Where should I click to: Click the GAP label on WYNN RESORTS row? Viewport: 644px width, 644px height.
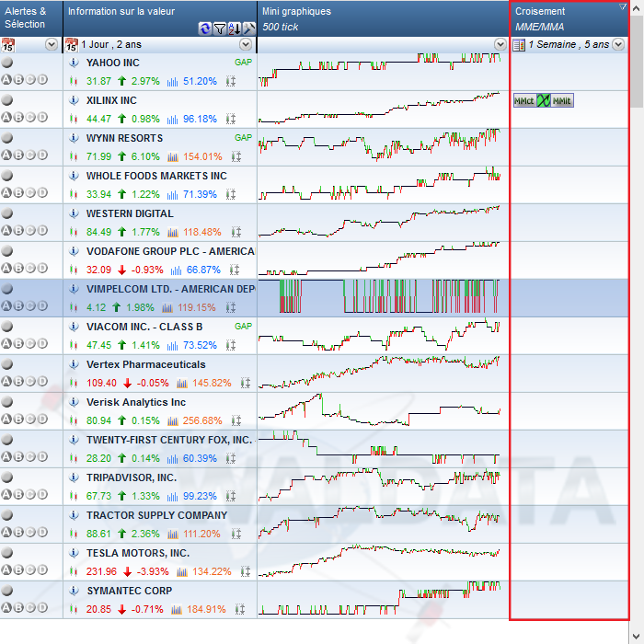tap(243, 138)
